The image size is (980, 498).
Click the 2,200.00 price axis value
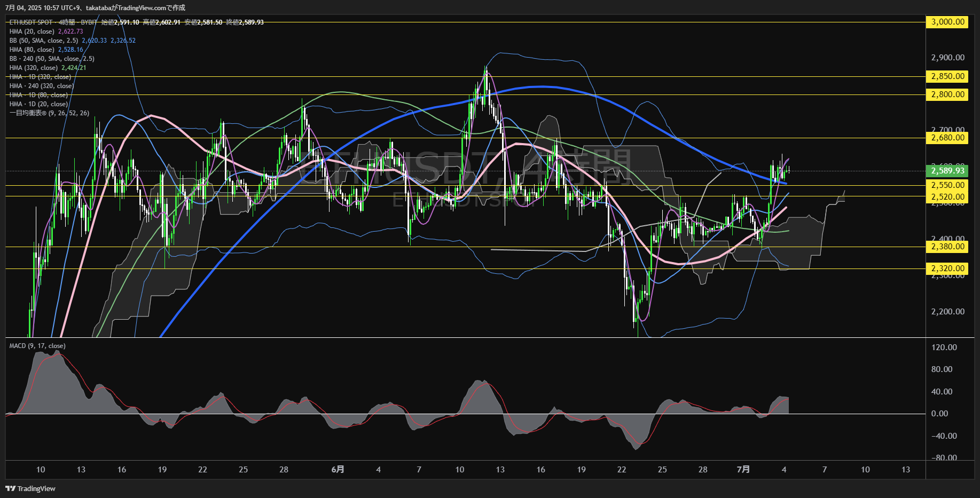(948, 312)
